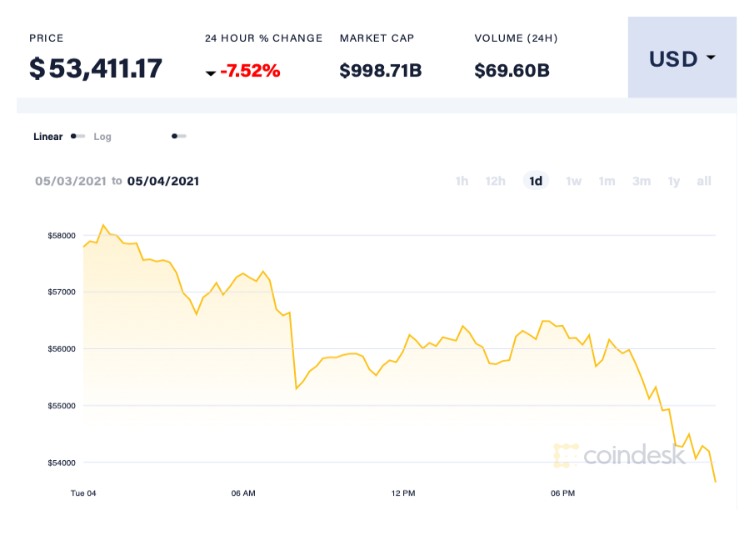This screenshot has width=754, height=560.
Task: Select the 1d time range
Action: click(x=536, y=181)
